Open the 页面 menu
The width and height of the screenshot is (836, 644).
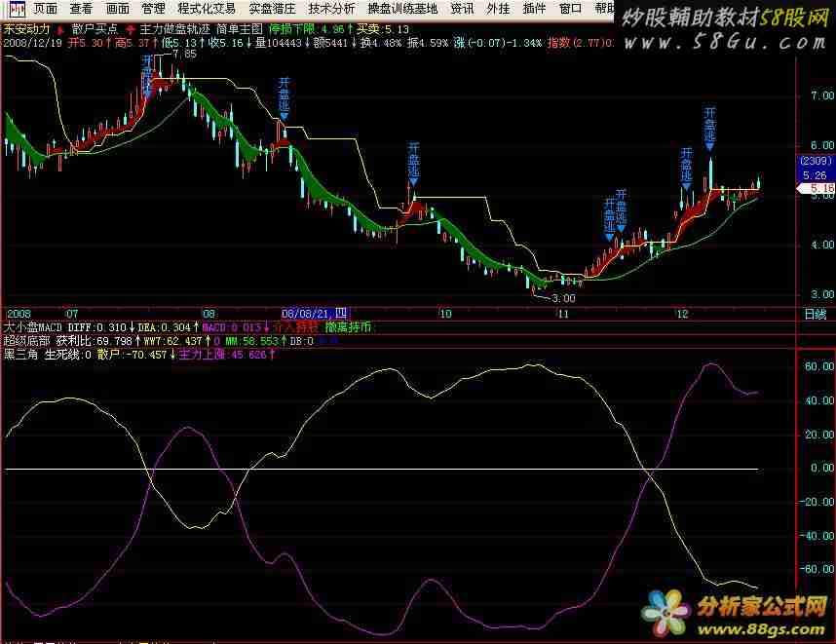coord(46,9)
